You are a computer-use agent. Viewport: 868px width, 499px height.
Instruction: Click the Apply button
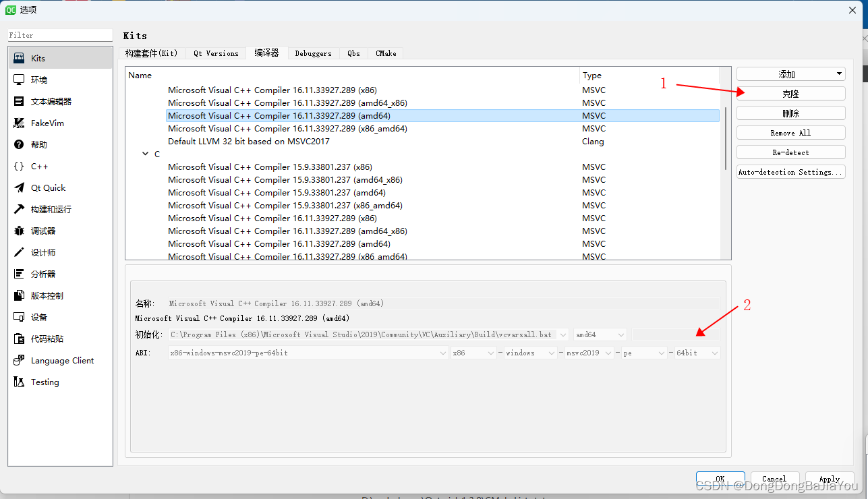830,479
